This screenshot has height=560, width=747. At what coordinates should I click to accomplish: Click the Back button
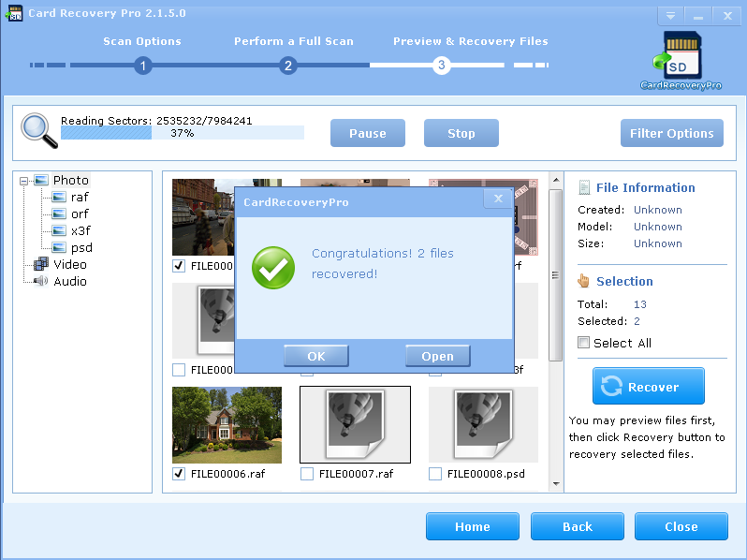[577, 526]
